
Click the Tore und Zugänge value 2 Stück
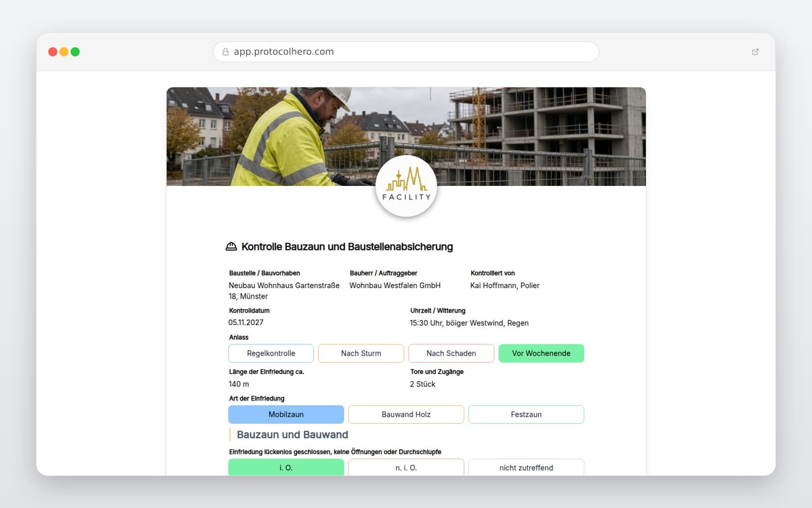tap(423, 384)
